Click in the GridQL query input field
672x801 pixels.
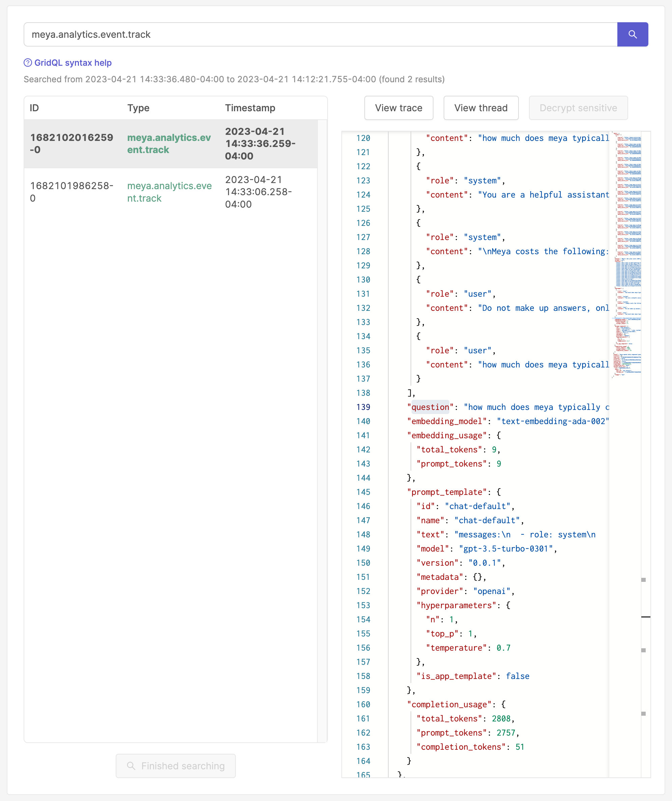(x=320, y=34)
